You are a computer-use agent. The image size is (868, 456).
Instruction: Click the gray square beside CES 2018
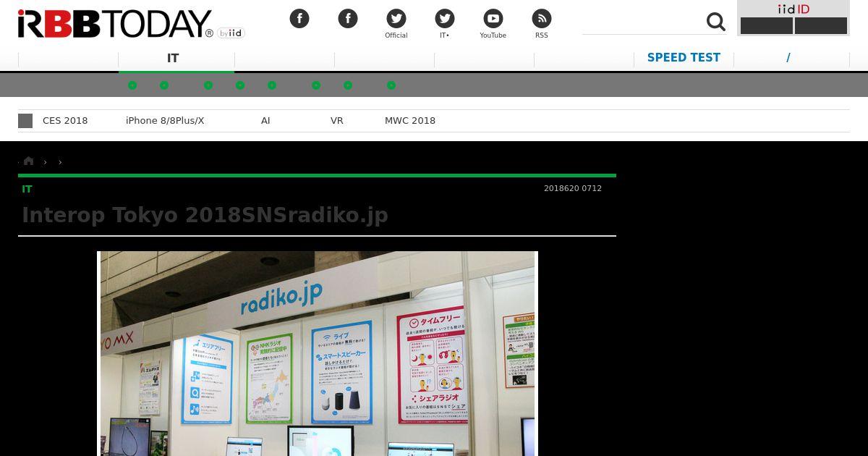[x=25, y=121]
